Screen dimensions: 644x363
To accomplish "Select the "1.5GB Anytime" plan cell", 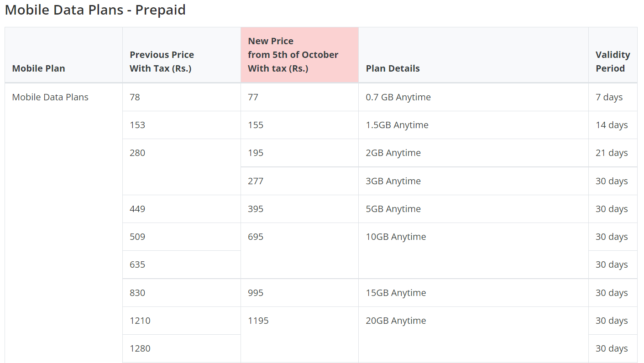I will click(x=397, y=125).
